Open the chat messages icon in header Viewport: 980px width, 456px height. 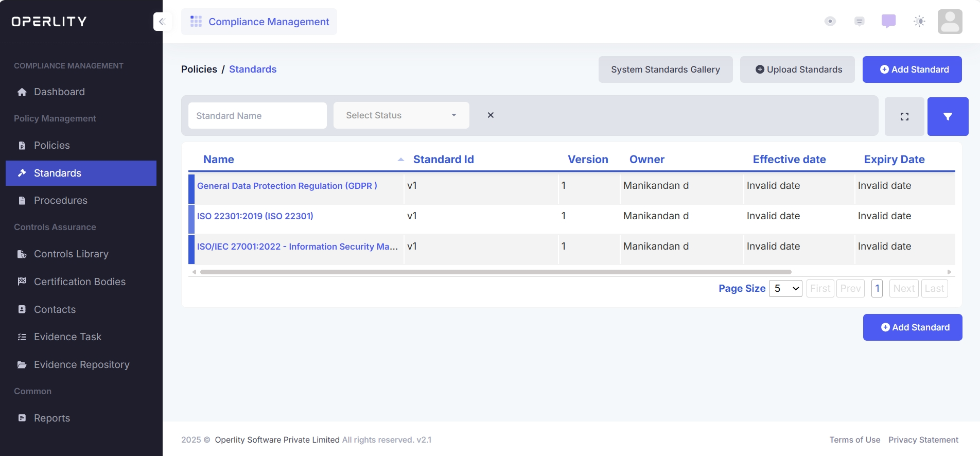coord(888,21)
